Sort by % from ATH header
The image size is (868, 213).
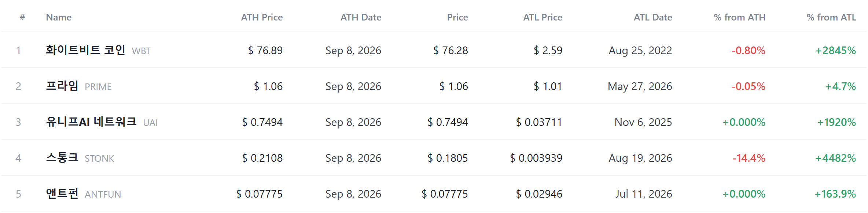(739, 17)
